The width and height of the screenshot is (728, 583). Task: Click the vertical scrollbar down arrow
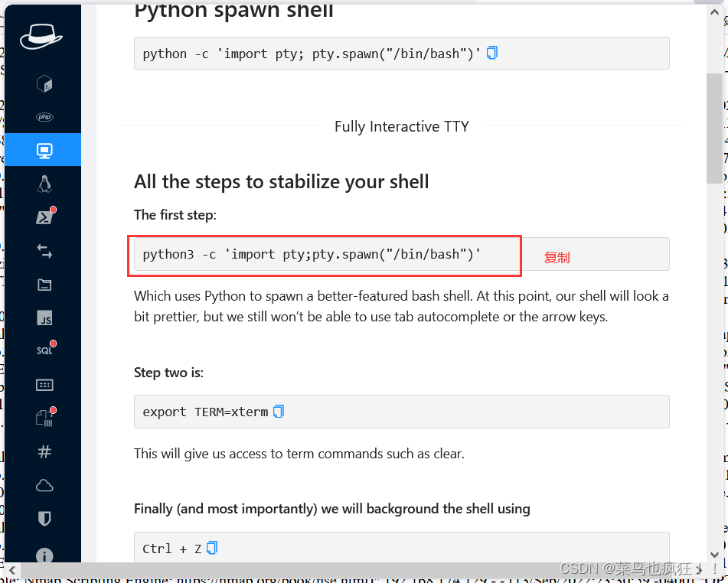714,554
